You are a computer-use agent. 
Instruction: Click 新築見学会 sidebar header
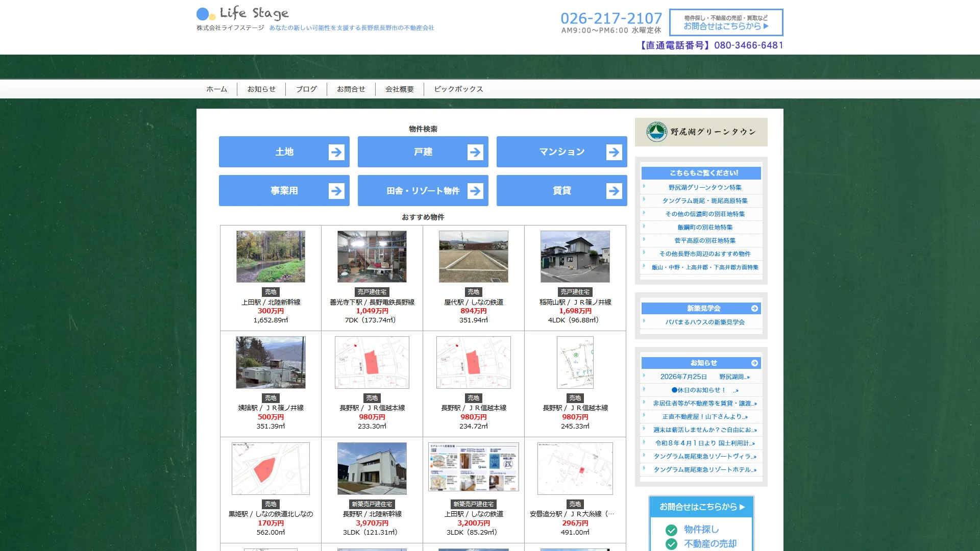701,309
